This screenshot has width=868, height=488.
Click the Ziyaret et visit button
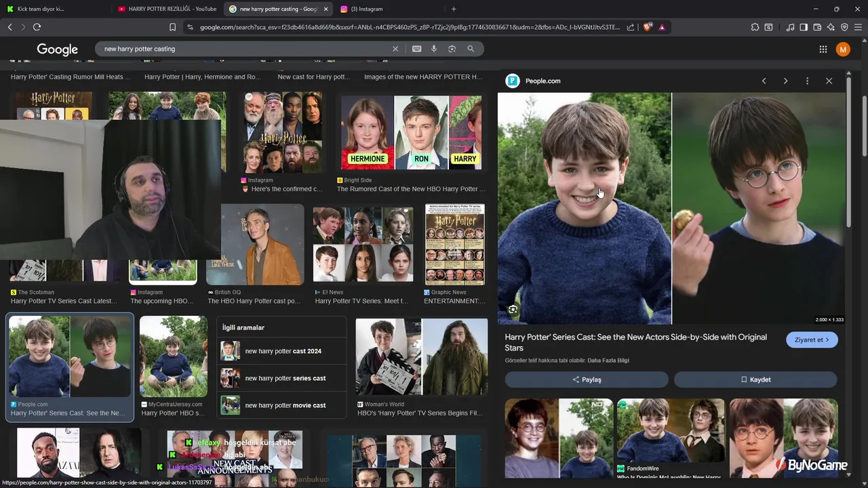pyautogui.click(x=812, y=340)
